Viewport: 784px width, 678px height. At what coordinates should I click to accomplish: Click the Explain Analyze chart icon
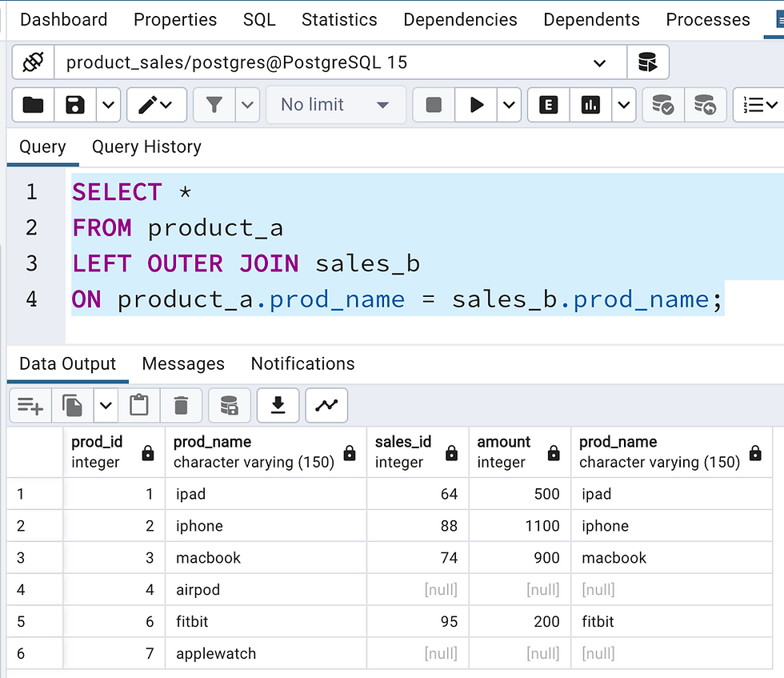[x=590, y=105]
